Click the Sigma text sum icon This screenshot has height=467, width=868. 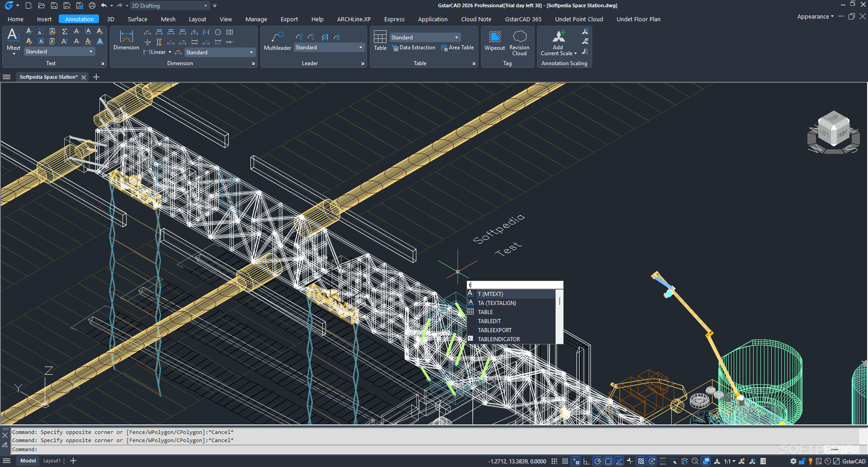coord(65,32)
